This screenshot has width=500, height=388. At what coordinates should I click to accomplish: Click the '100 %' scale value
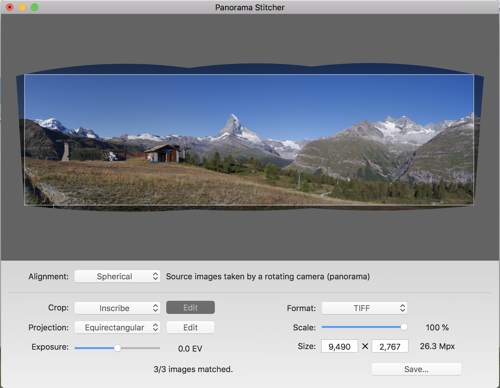[437, 327]
